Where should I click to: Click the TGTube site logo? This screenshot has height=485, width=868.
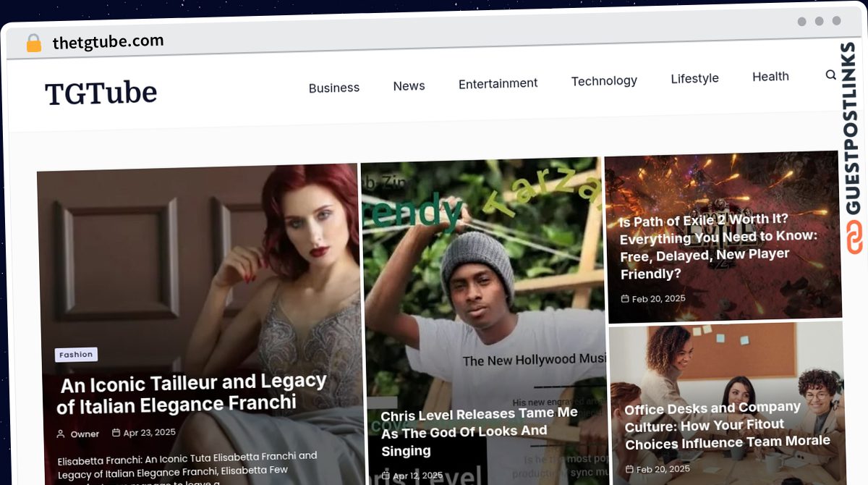point(101,93)
